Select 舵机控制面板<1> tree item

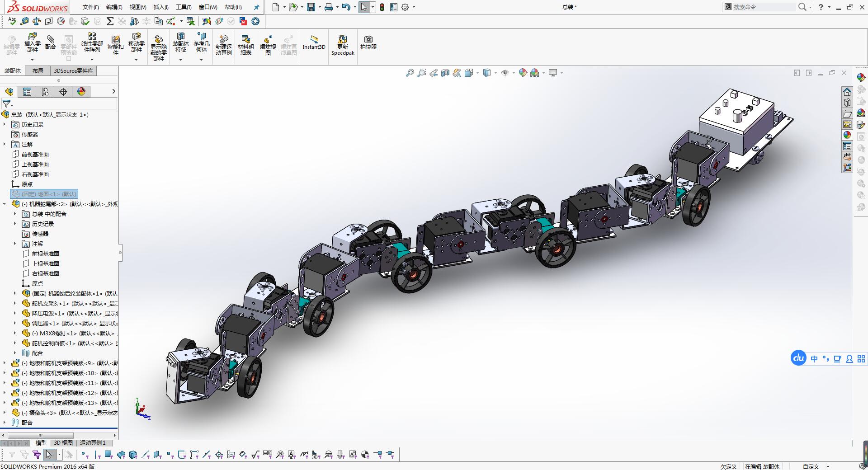coord(70,343)
